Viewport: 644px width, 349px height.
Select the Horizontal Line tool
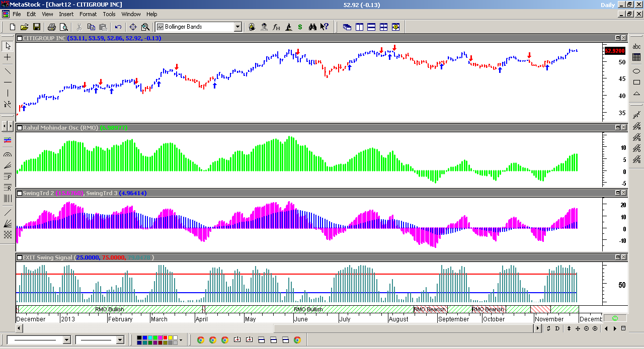[8, 81]
